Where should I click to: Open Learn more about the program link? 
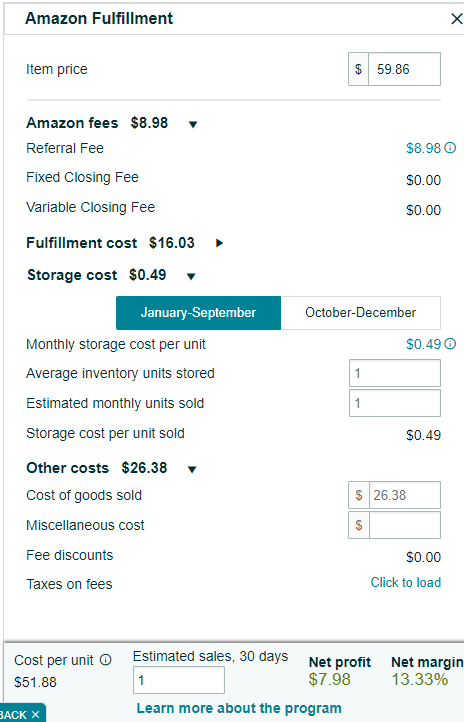coord(239,708)
